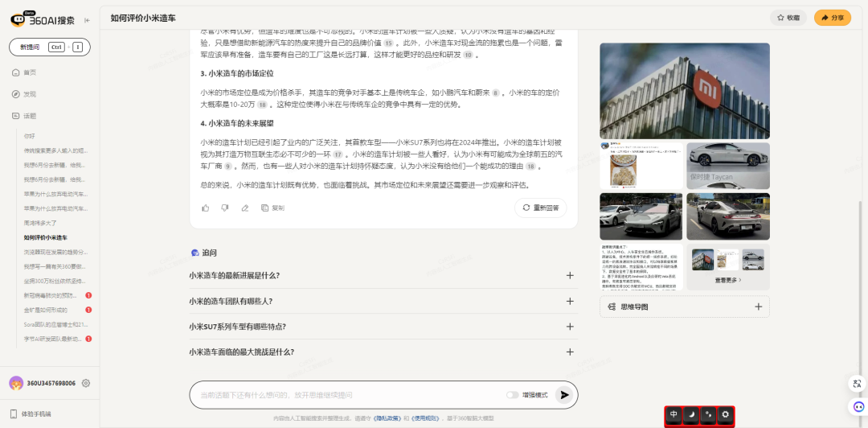Expand the 思维导图 mind map panel
Image resolution: width=868 pixels, height=428 pixels.
pyautogui.click(x=759, y=307)
